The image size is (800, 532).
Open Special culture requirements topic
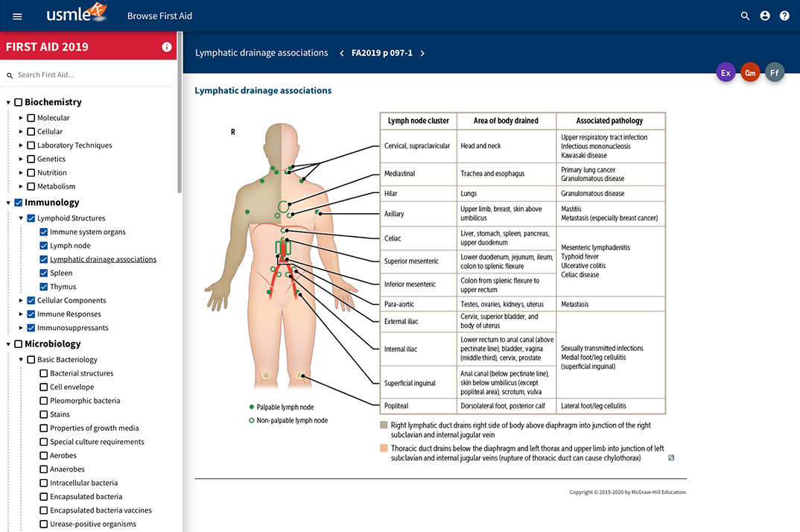point(97,442)
